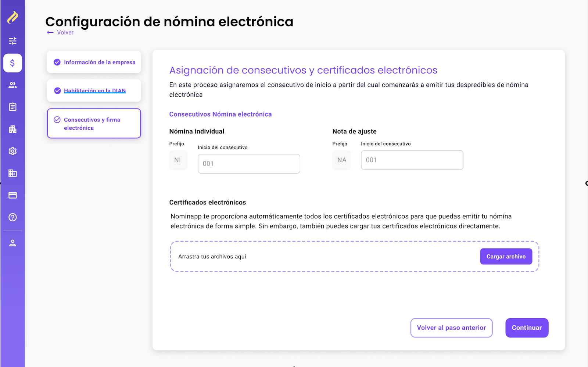
Task: Go to Información de la empresa step
Action: [94, 62]
